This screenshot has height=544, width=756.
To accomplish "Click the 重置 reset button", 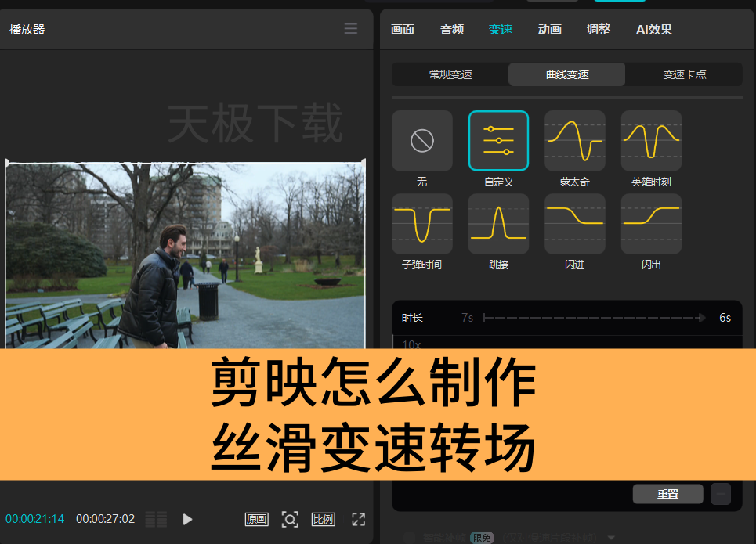I will point(667,494).
